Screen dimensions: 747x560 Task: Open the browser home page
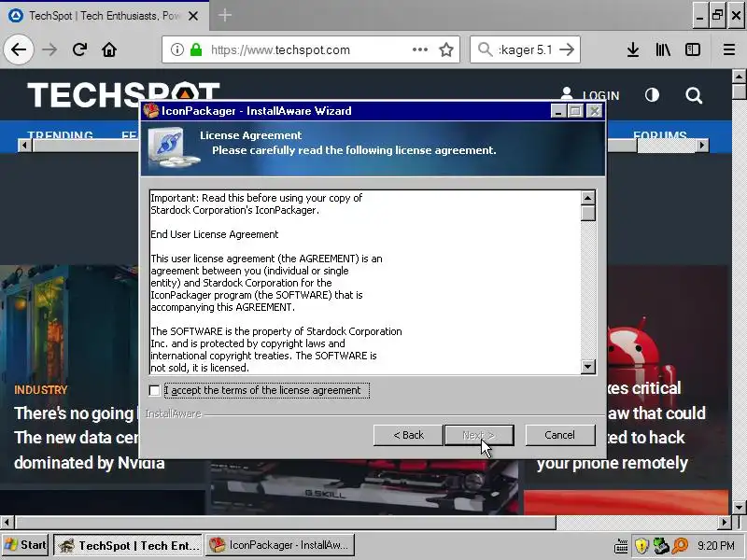[x=109, y=49]
